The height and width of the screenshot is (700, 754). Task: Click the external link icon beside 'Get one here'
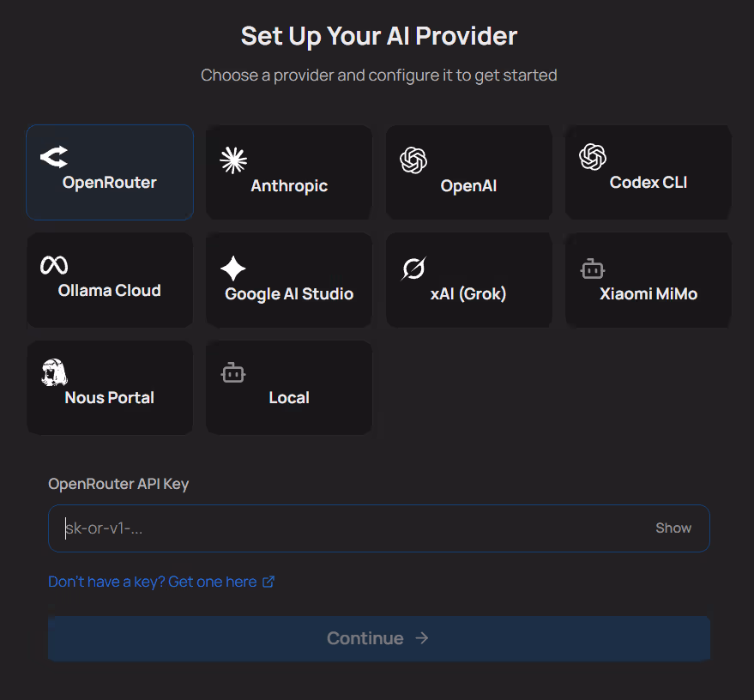click(268, 582)
